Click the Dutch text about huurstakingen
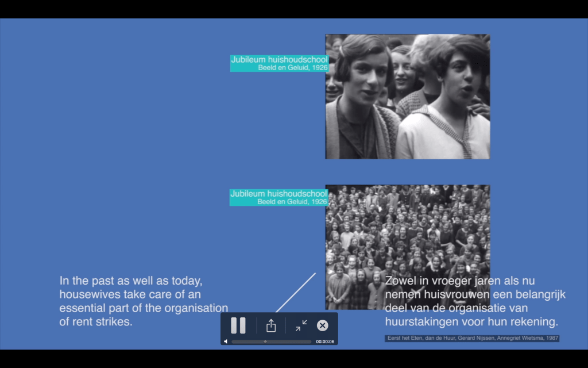The image size is (588, 368). coord(475,301)
